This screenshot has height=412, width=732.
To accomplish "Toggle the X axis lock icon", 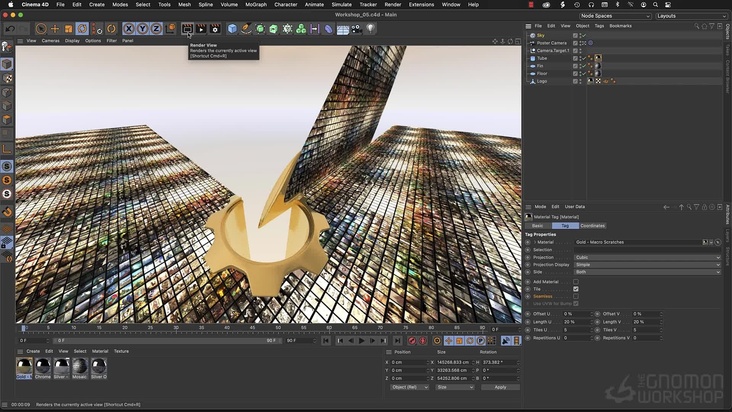I will click(x=128, y=29).
